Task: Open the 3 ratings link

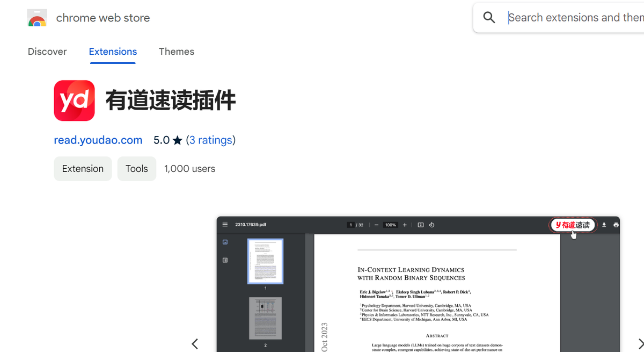Action: 211,140
